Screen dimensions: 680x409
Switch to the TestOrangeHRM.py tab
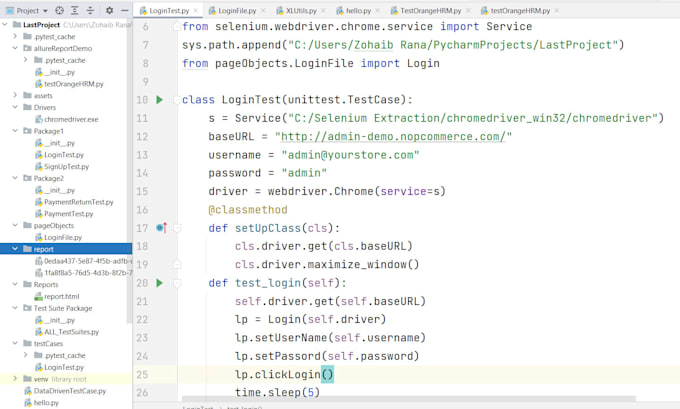click(430, 10)
